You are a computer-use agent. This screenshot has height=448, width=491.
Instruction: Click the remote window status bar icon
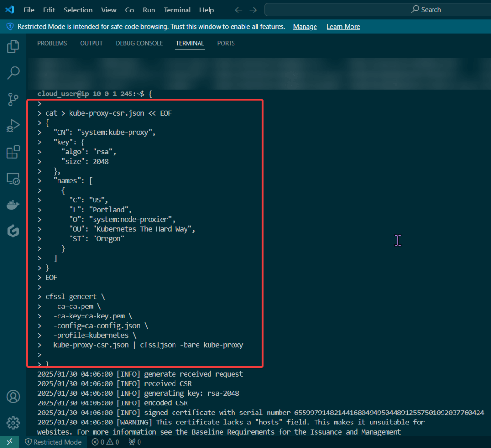pyautogui.click(x=9, y=442)
